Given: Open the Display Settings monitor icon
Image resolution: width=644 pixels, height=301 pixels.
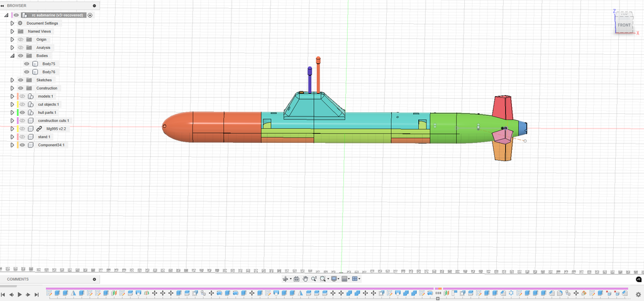Looking at the screenshot, I should point(334,279).
